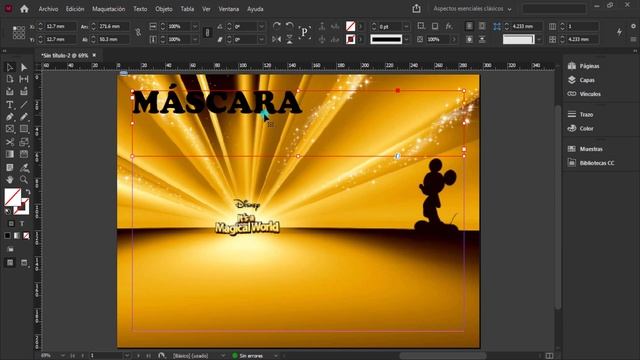This screenshot has height=360, width=640.
Task: Rotate 90° clockwise icon
Action: coord(276,26)
